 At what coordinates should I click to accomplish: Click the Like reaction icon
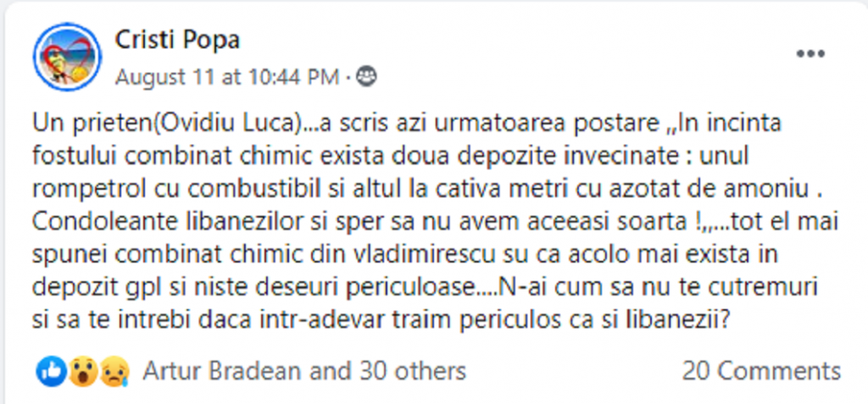(x=51, y=370)
